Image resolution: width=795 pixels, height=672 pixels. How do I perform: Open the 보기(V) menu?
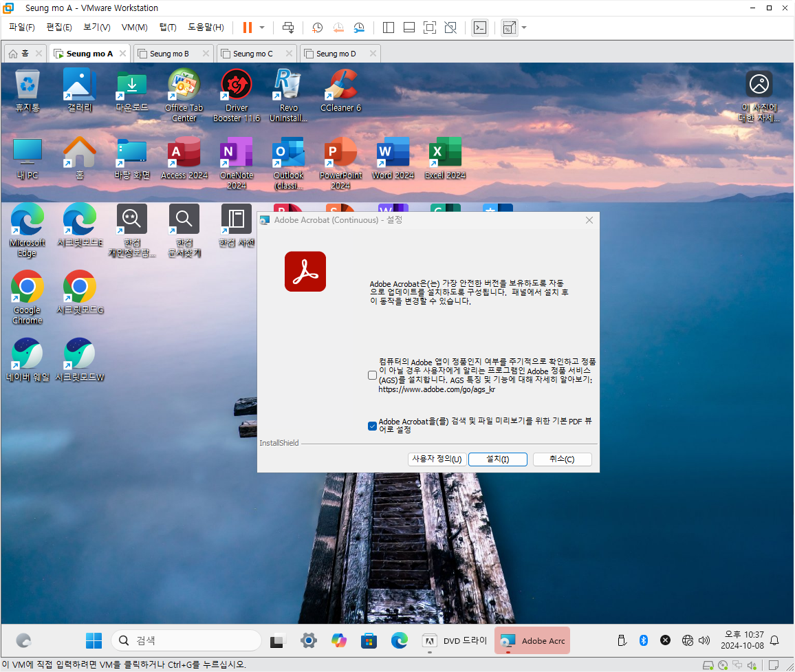point(97,28)
